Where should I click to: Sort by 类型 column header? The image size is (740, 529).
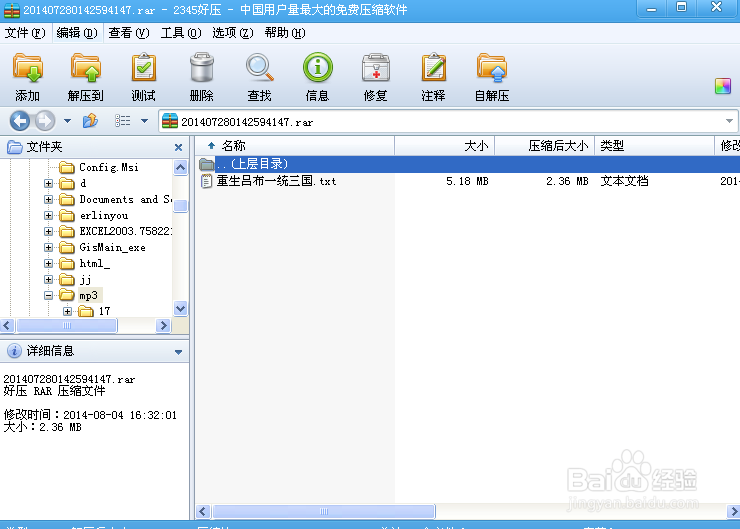coord(655,146)
